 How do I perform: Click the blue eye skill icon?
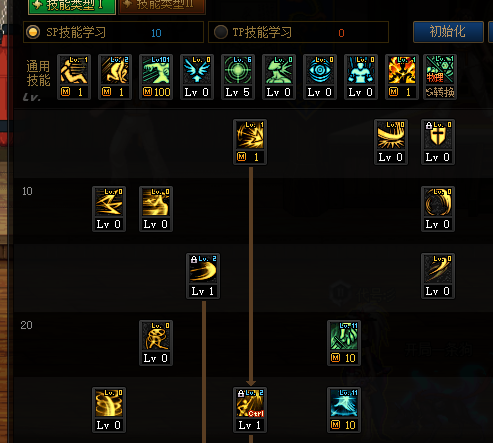(x=320, y=77)
